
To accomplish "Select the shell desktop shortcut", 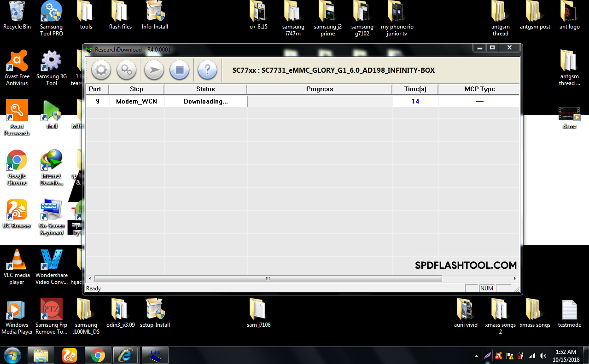I will click(x=52, y=115).
